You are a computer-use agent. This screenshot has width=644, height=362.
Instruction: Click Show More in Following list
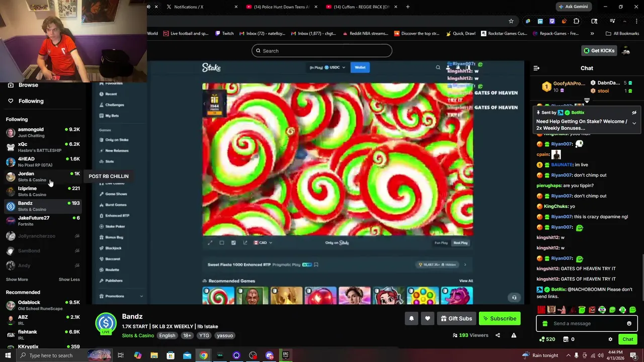coord(17,280)
